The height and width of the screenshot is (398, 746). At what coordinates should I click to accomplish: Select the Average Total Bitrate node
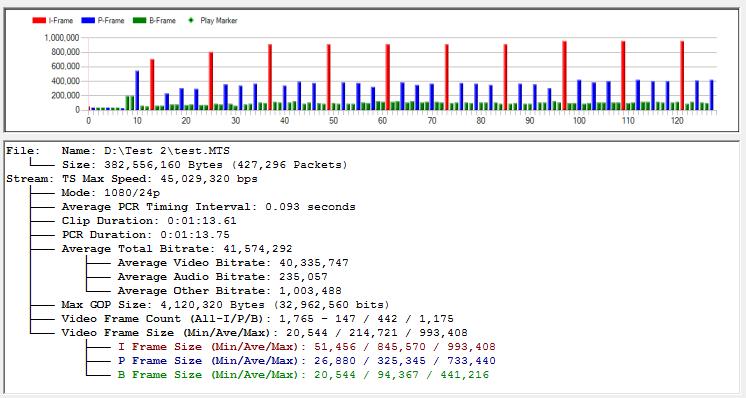pos(177,249)
